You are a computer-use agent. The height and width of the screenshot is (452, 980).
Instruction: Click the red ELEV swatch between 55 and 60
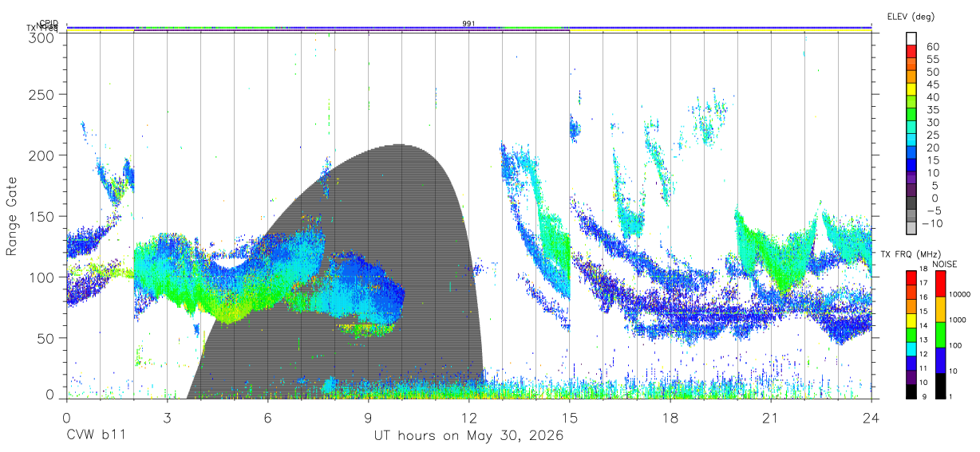pos(911,52)
